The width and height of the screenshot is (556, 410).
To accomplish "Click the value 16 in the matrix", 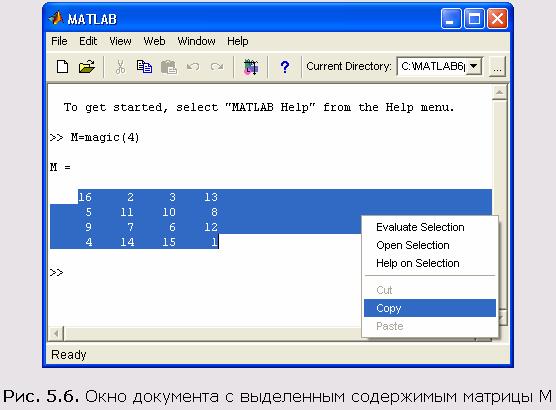I will pos(85,197).
